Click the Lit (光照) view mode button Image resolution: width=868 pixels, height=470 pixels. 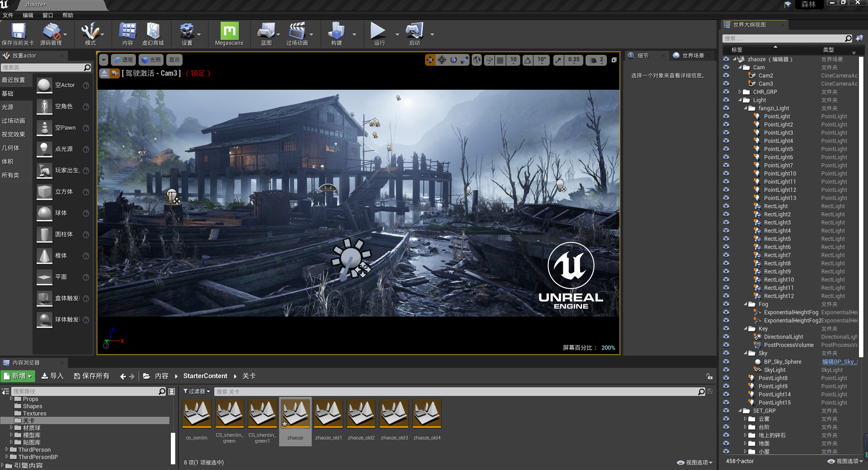151,60
